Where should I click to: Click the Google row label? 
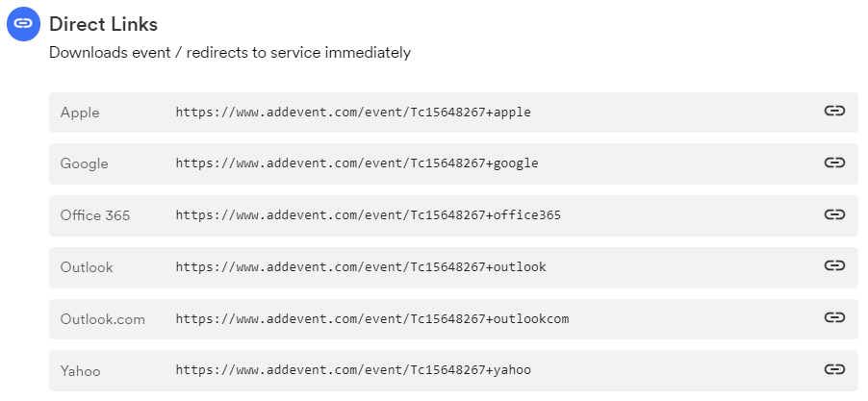[84, 163]
